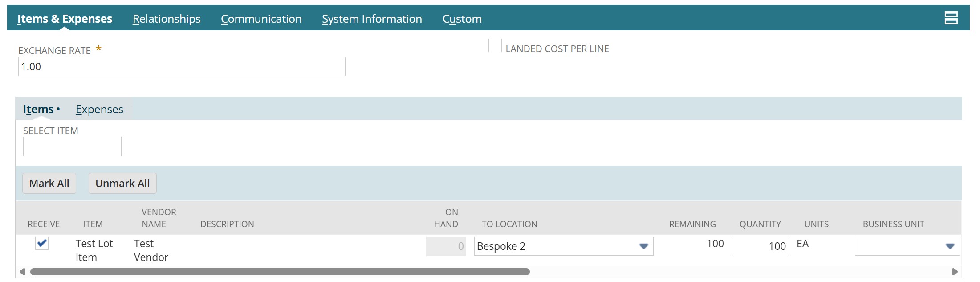Enable Landed Cost Per Line checkbox
Image resolution: width=980 pixels, height=282 pixels.
click(x=495, y=46)
